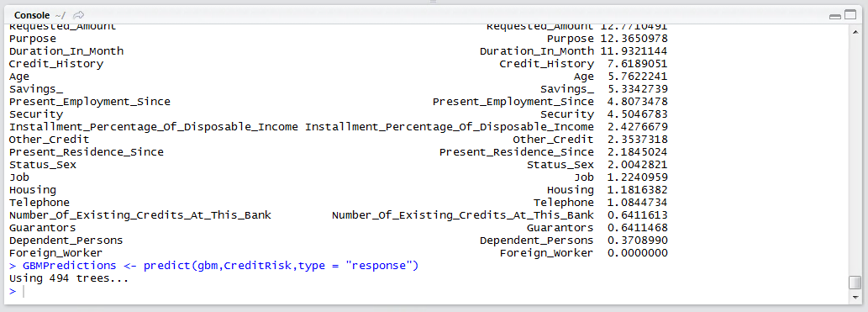Select value 0.6411468
The height and width of the screenshot is (312, 868).
[x=637, y=228]
